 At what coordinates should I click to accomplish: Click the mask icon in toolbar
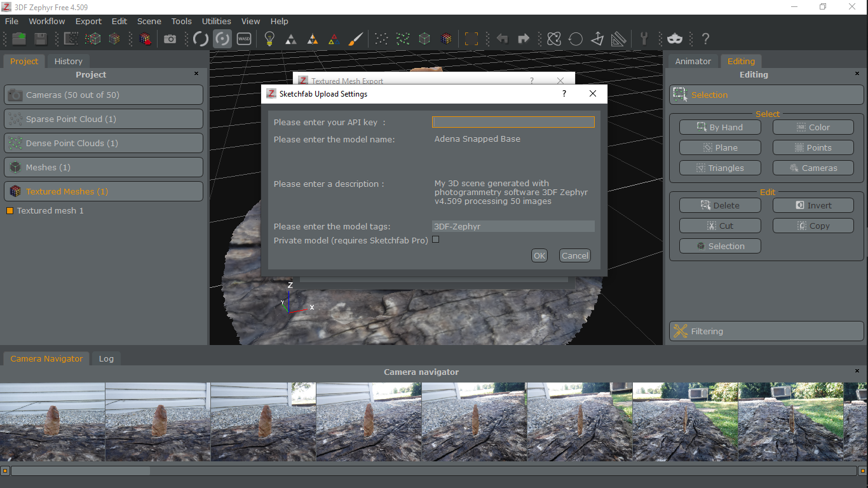675,39
